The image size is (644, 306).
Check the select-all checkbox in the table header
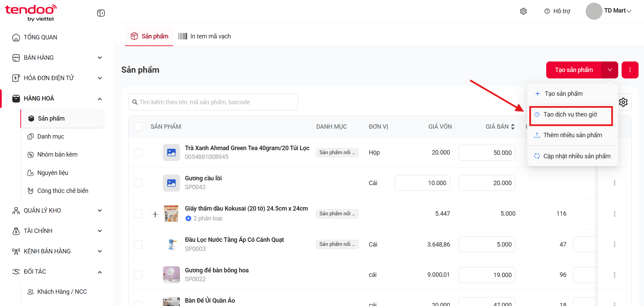138,127
